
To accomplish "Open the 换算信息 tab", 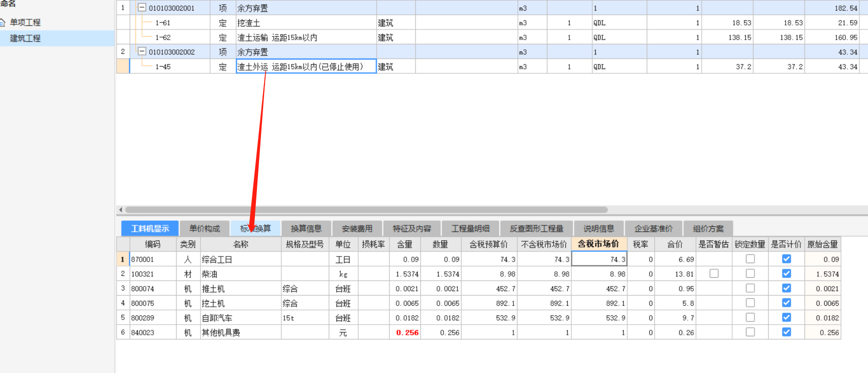I will (306, 228).
